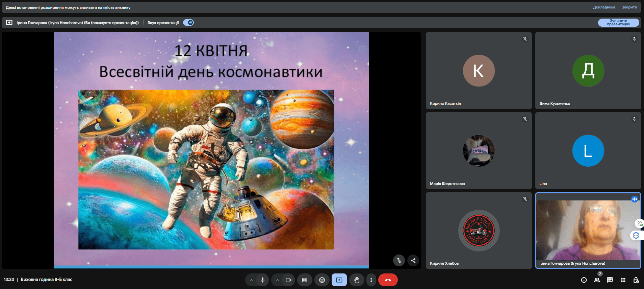
Task: Click the meeting name Виховна година 8-Б клас
Action: 47,280
